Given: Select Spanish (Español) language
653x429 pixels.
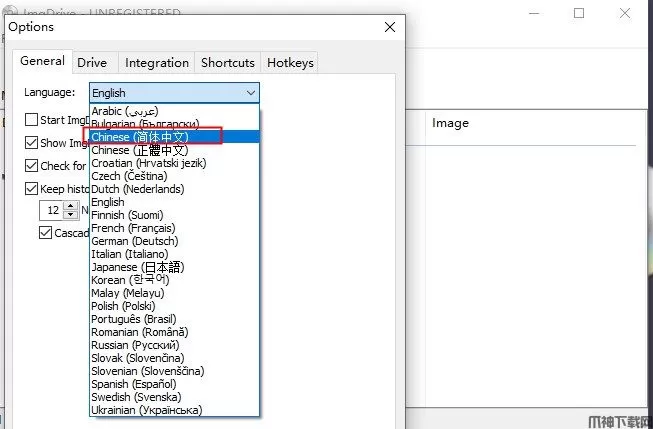Looking at the screenshot, I should click(x=174, y=384).
